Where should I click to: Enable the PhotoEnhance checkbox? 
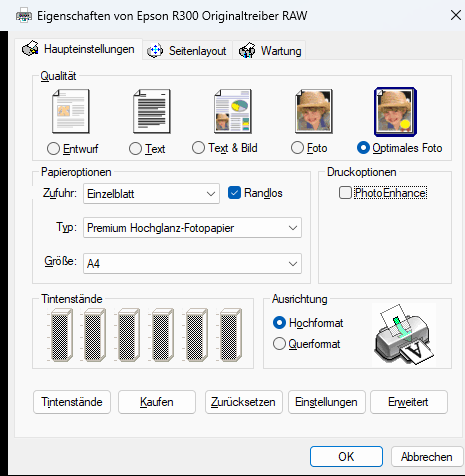[345, 193]
